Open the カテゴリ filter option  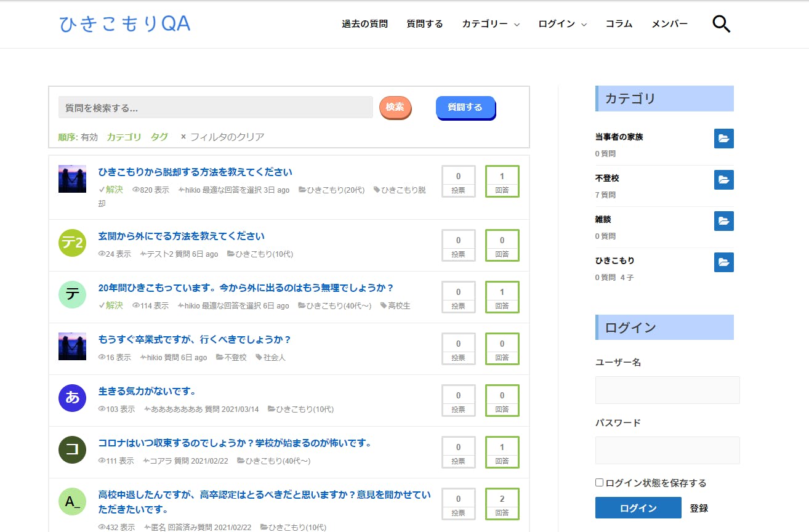point(124,137)
